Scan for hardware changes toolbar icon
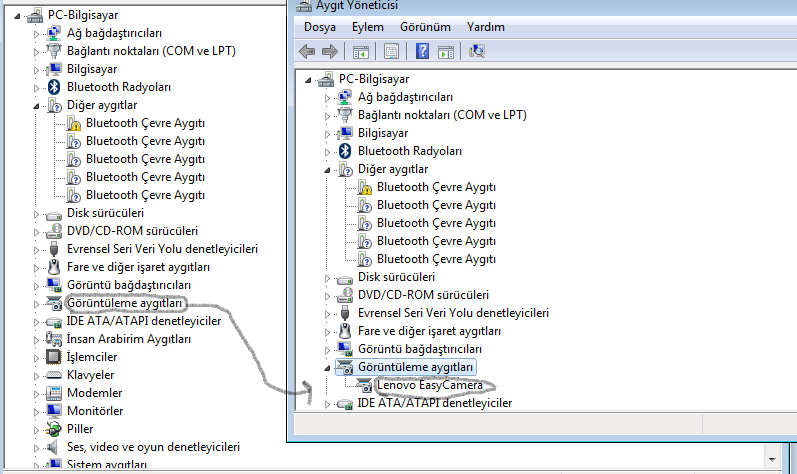Screen dimensions: 797x474 point(477,51)
